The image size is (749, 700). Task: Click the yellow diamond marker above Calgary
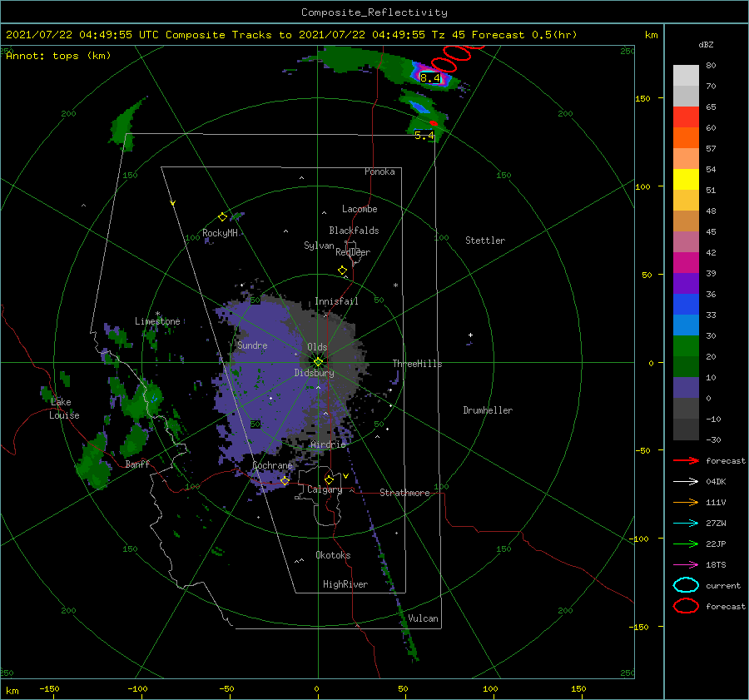(x=329, y=479)
